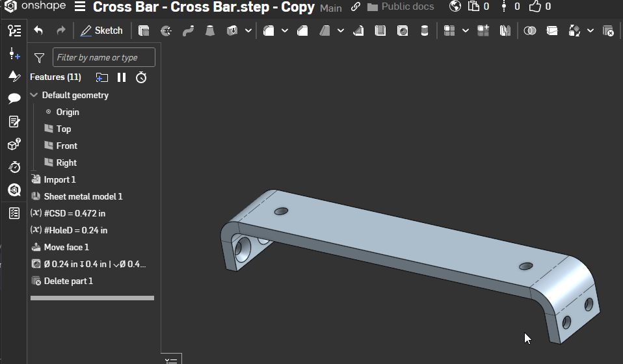The width and height of the screenshot is (623, 364).
Task: Open the Public docs folder link
Action: 401,6
